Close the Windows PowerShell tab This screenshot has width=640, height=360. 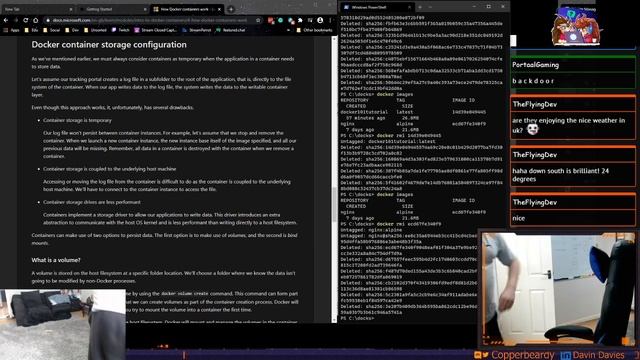[x=409, y=7]
